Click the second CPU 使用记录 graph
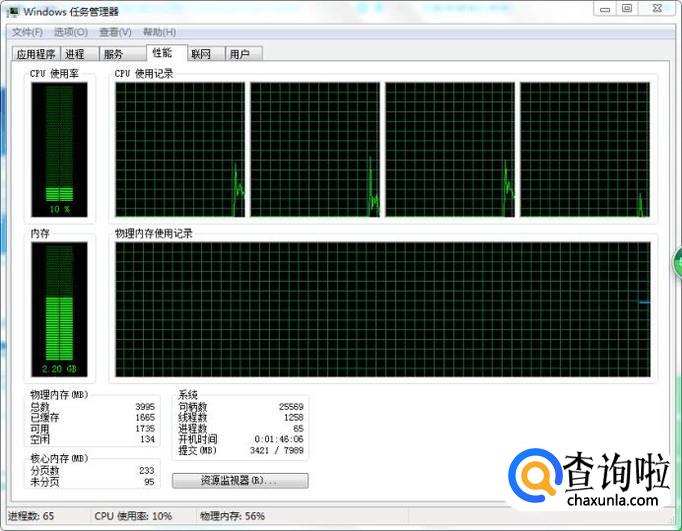The height and width of the screenshot is (531, 682). (x=315, y=149)
